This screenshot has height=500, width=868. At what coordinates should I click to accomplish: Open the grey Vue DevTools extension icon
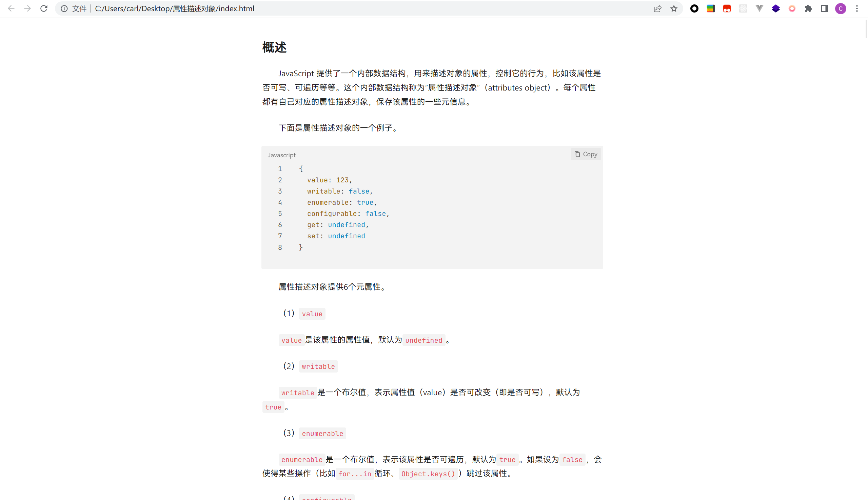pos(759,8)
